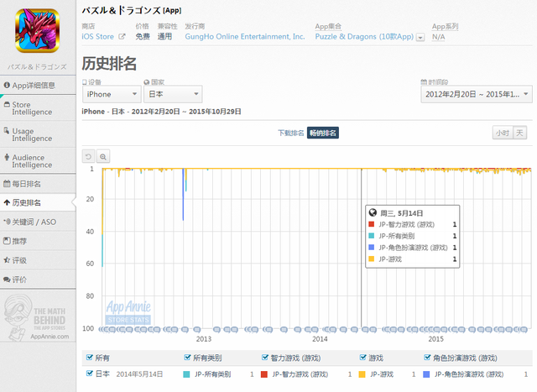Click the 2015 axis label
This screenshot has height=392, width=537.
[x=436, y=339]
